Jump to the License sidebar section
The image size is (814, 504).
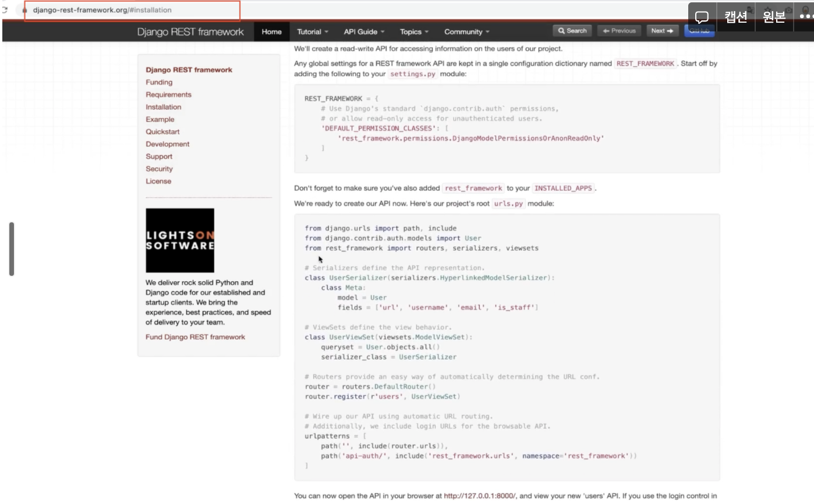pyautogui.click(x=158, y=181)
